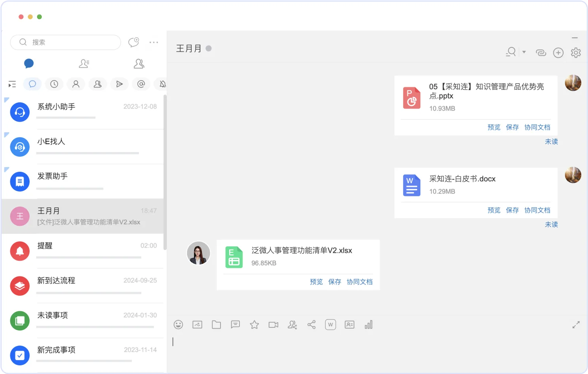Open 协同文档 for the xlsx file
This screenshot has width=588, height=374.
coord(360,282)
